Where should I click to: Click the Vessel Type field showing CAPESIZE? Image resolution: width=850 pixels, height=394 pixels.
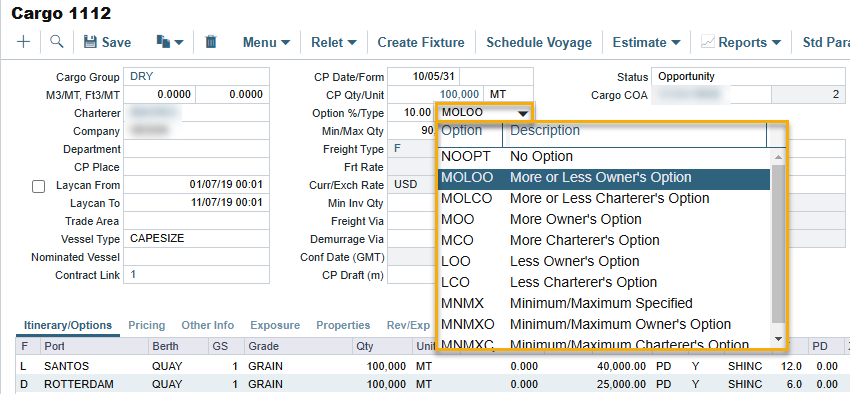(196, 238)
